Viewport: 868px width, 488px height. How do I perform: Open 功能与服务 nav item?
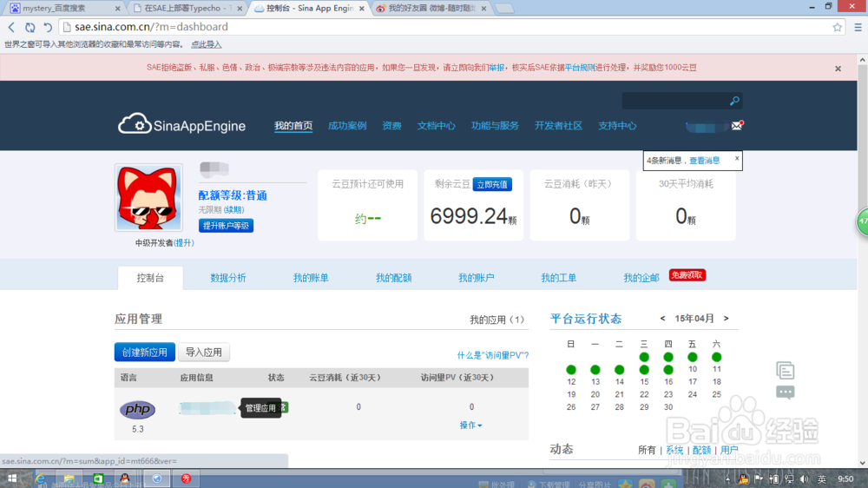(x=495, y=126)
